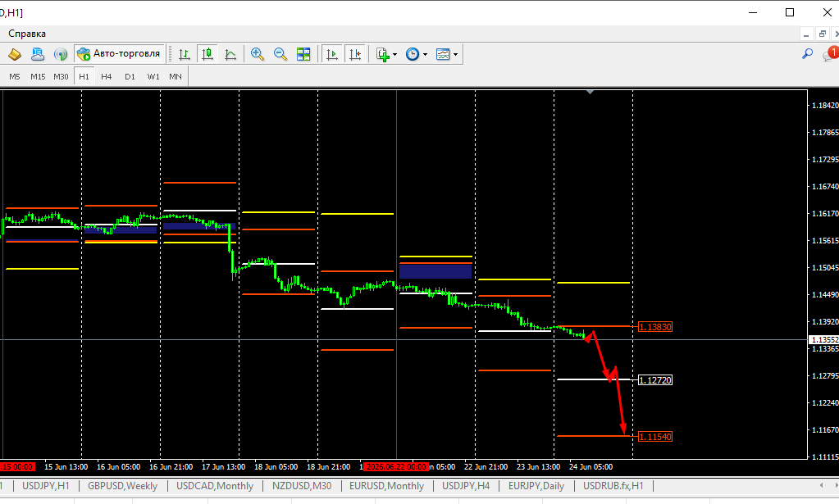The height and width of the screenshot is (504, 839).
Task: Click the current price 1.13552 on axis
Action: point(824,340)
